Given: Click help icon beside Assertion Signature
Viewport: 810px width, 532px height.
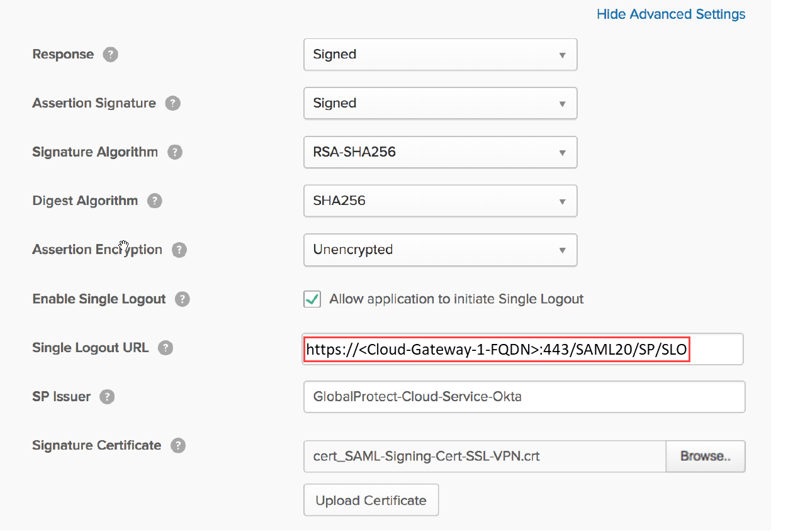Looking at the screenshot, I should click(x=172, y=104).
